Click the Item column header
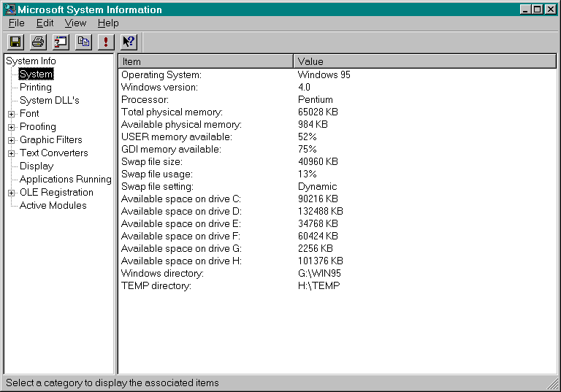Screen dimensions: 561x392 click(x=206, y=61)
